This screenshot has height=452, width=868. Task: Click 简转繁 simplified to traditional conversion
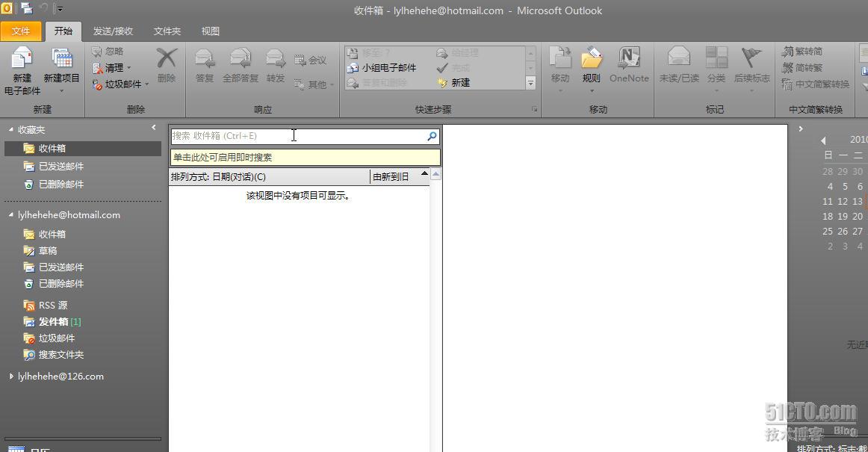coord(802,67)
